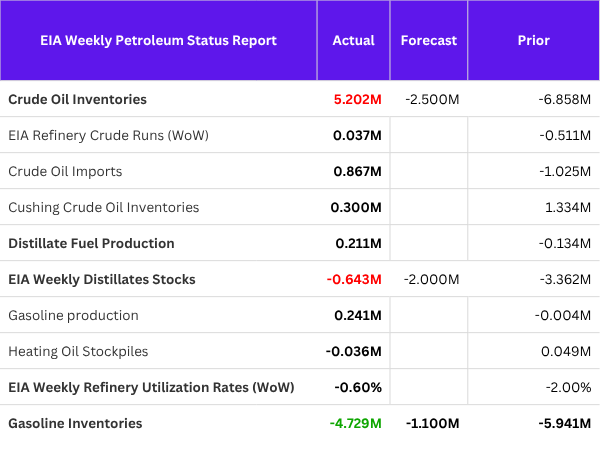Click EIA Weekly Refinery Utilization Rates label
600x450 pixels.
click(x=151, y=387)
